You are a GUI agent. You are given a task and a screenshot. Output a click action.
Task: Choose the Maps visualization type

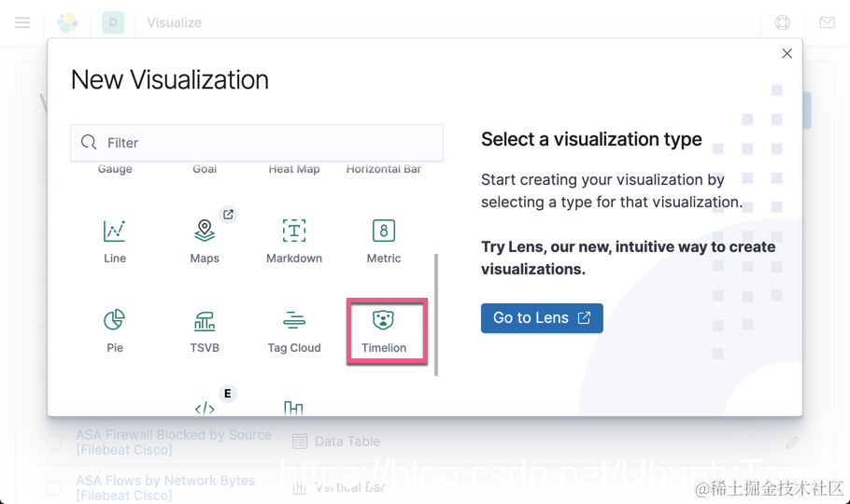point(205,241)
